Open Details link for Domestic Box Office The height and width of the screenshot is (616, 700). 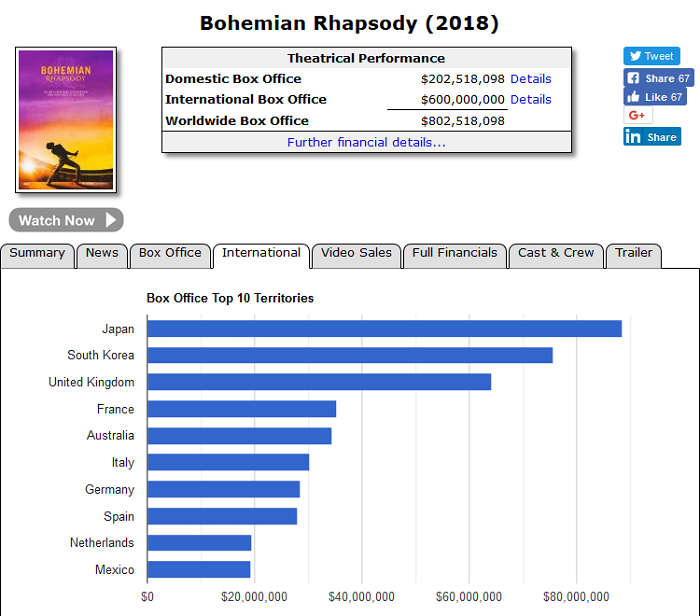click(530, 79)
